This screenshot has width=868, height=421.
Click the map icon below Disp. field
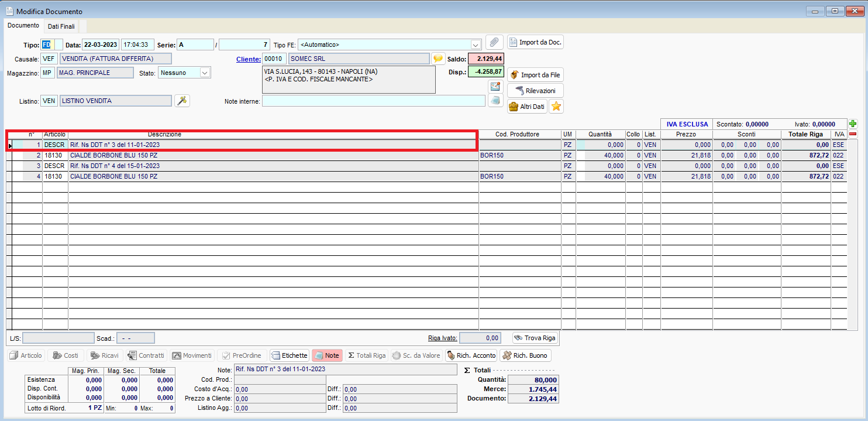coord(495,87)
